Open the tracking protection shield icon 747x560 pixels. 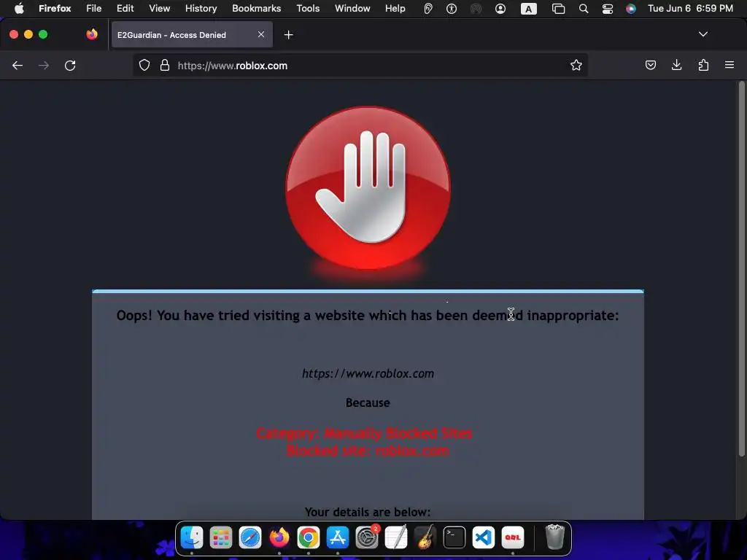coord(144,65)
